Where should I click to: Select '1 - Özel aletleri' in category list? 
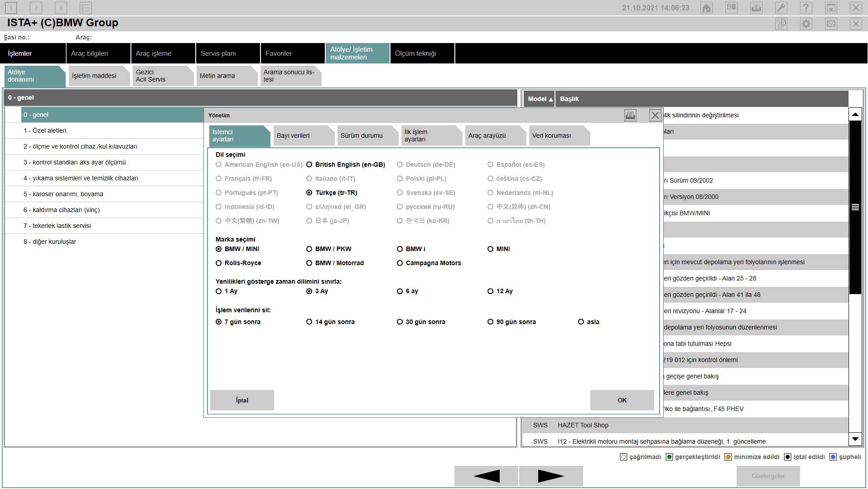(45, 131)
